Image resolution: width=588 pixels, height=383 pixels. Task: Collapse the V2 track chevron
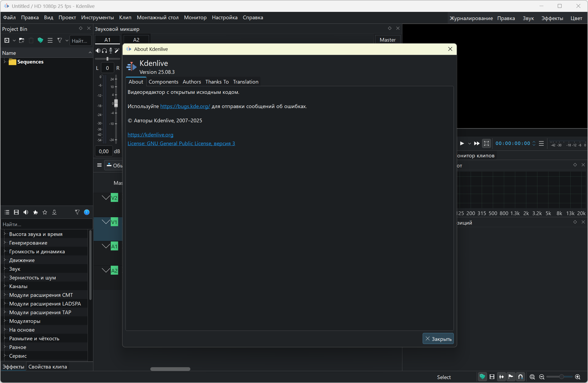[x=106, y=197]
